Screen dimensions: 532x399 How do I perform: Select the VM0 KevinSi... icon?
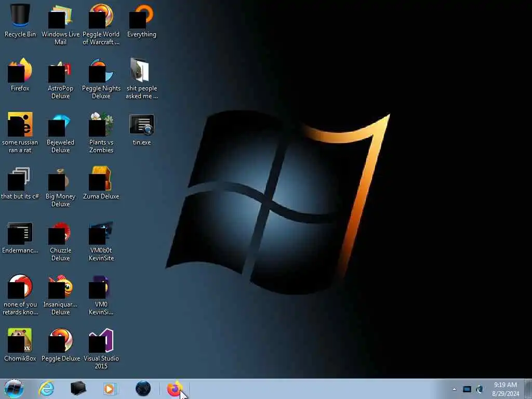(101, 295)
